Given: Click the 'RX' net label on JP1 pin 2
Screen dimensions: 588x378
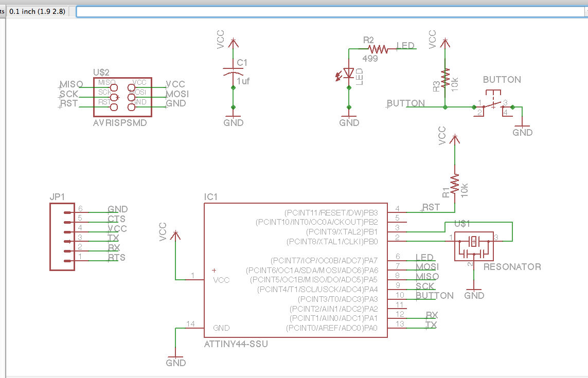Looking at the screenshot, I should pyautogui.click(x=114, y=247).
